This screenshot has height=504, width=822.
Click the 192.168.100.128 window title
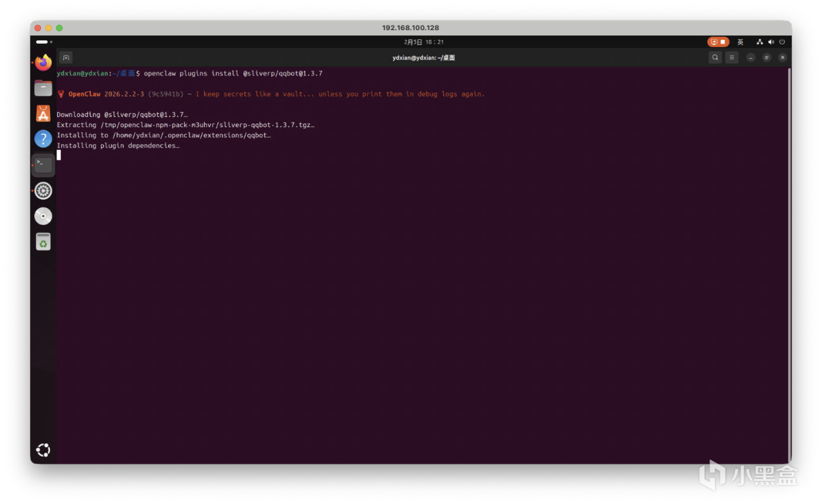pyautogui.click(x=410, y=28)
